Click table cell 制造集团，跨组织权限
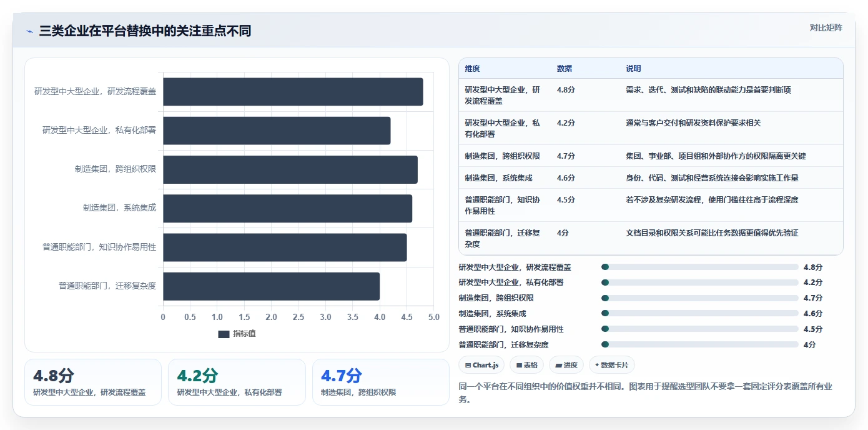 pyautogui.click(x=503, y=156)
